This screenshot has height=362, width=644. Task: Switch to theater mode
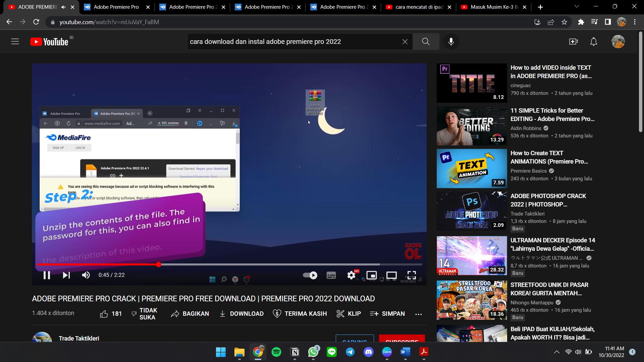click(391, 275)
